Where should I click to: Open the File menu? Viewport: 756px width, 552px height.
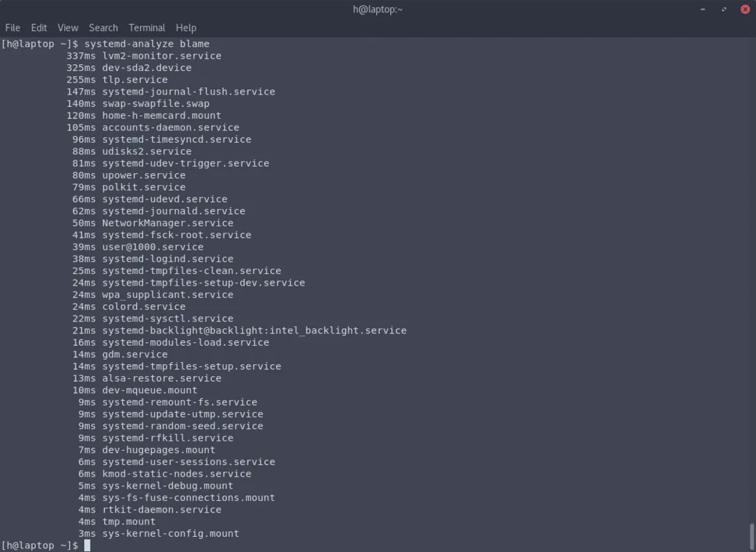tap(12, 28)
